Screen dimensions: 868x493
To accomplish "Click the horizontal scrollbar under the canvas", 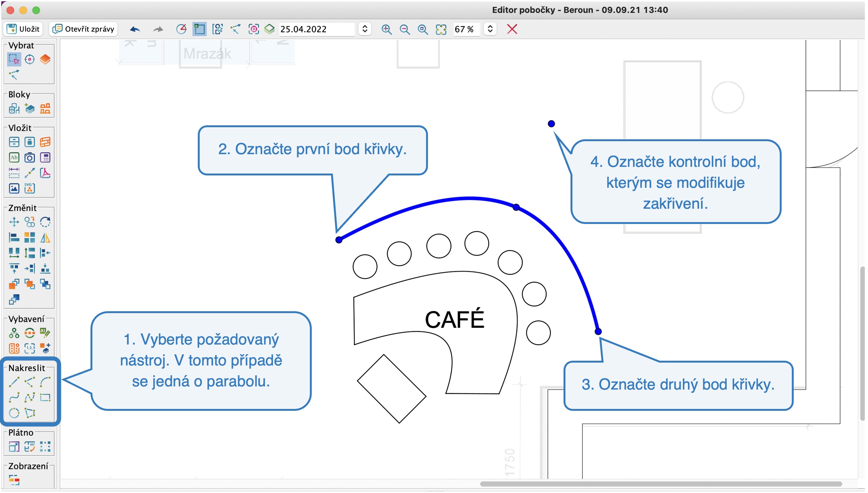I will (661, 484).
